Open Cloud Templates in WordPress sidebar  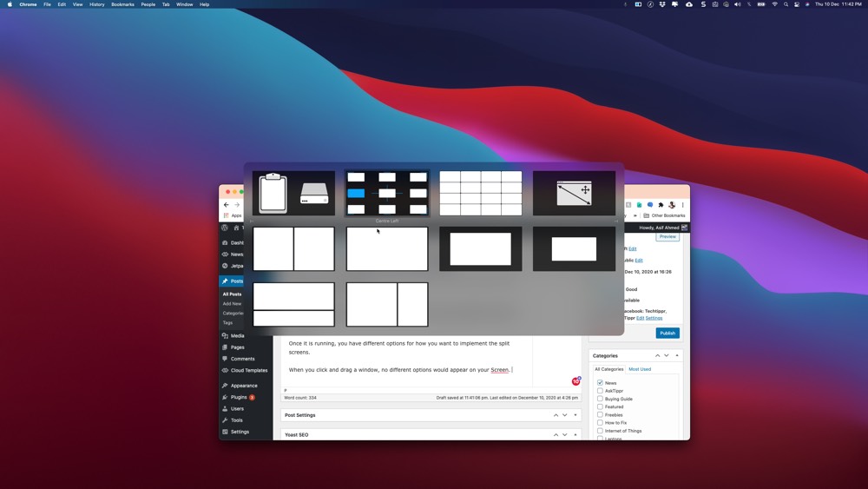coord(246,371)
